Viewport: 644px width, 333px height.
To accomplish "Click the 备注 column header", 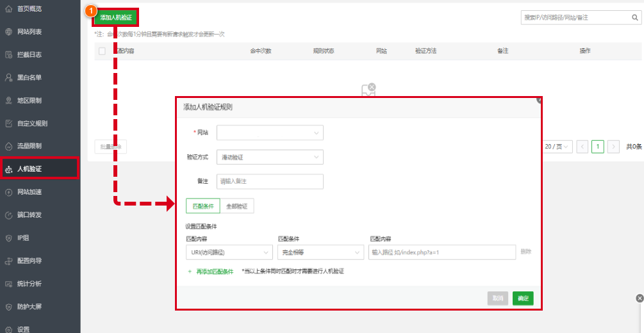I will click(x=503, y=51).
